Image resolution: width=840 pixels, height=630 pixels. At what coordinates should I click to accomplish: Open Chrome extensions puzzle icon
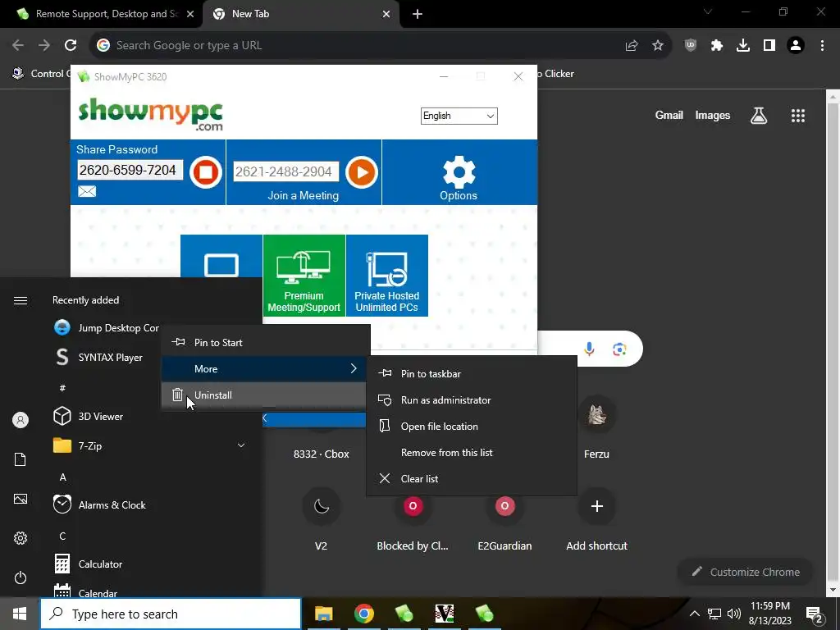coord(717,46)
